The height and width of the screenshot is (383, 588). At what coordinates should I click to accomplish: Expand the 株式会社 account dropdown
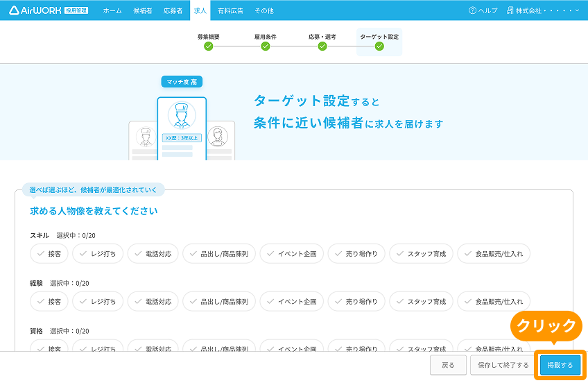[x=544, y=10]
